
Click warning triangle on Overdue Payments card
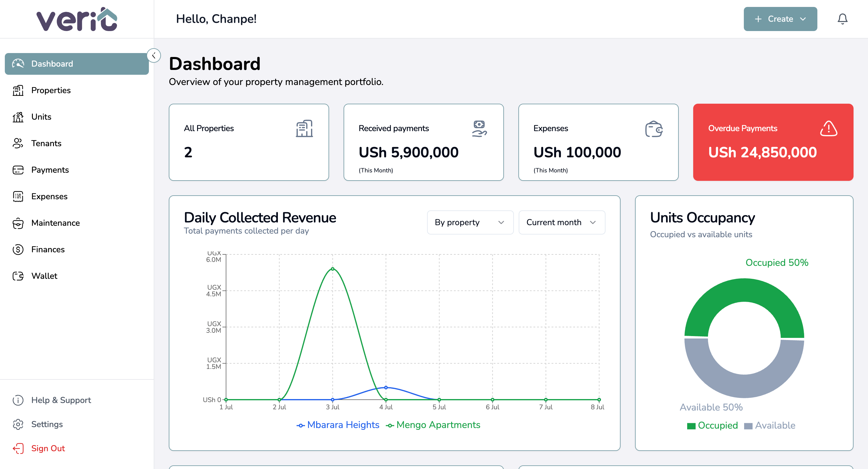point(829,128)
